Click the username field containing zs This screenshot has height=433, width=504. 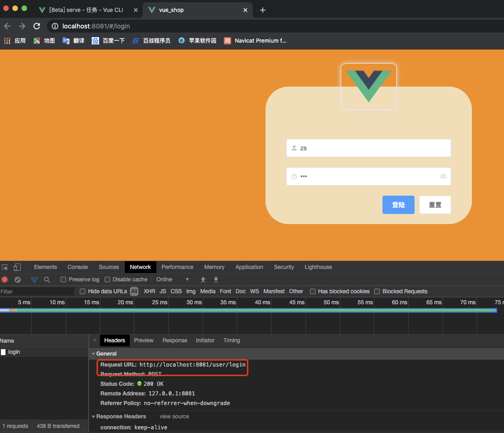point(369,148)
